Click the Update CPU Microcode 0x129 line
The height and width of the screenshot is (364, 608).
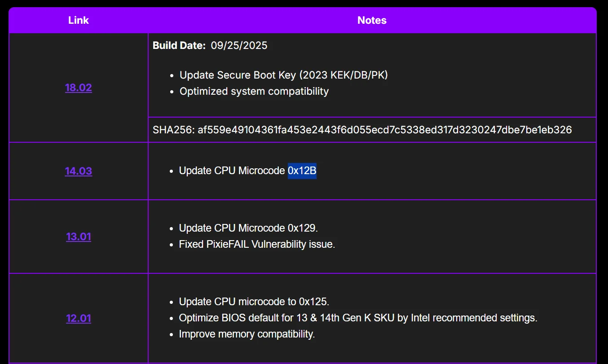tap(248, 228)
